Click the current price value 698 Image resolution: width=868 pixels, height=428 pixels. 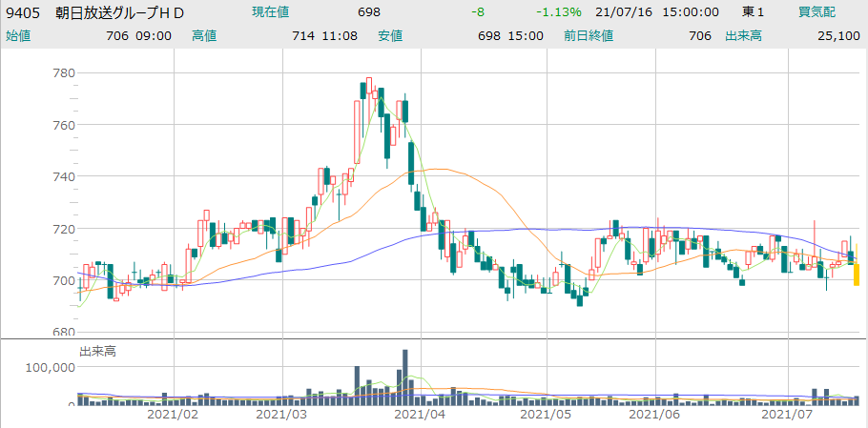coord(368,12)
